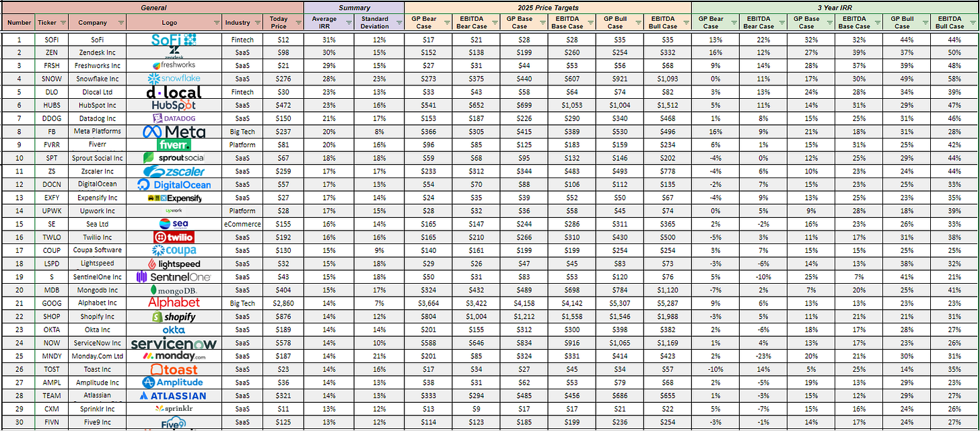This screenshot has height=431, width=980.
Task: Click the Fiverr logo
Action: tap(174, 144)
